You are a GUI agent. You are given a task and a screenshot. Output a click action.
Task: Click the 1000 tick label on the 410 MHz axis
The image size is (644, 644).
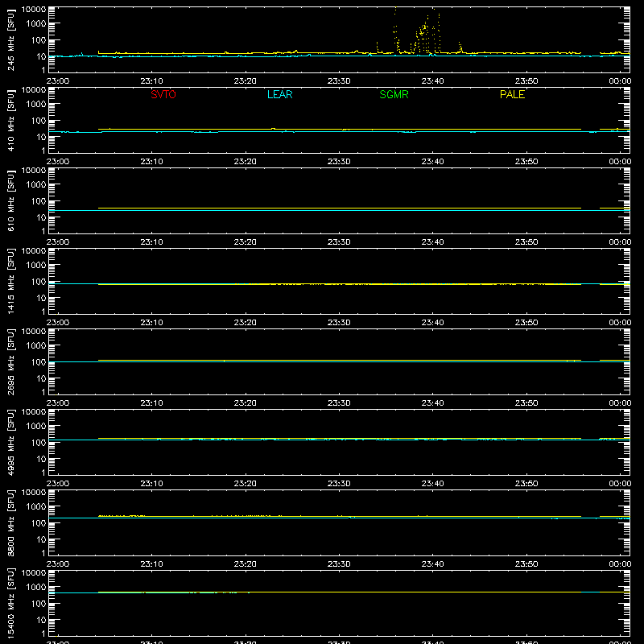[36, 105]
